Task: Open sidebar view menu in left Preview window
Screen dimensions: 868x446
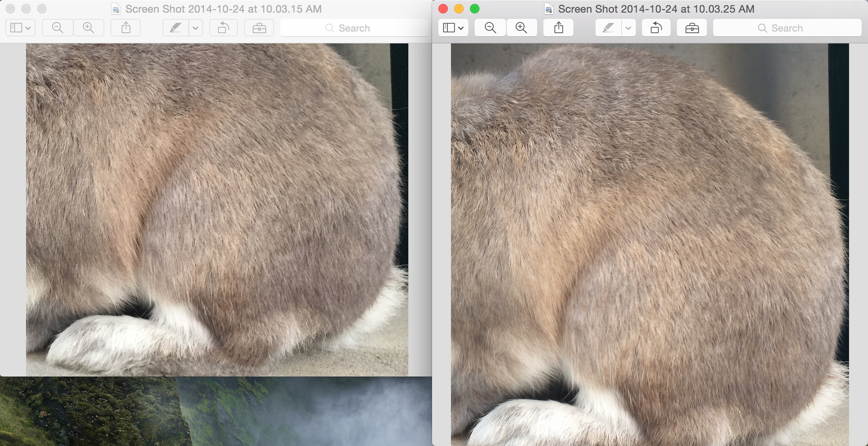Action: (21, 28)
